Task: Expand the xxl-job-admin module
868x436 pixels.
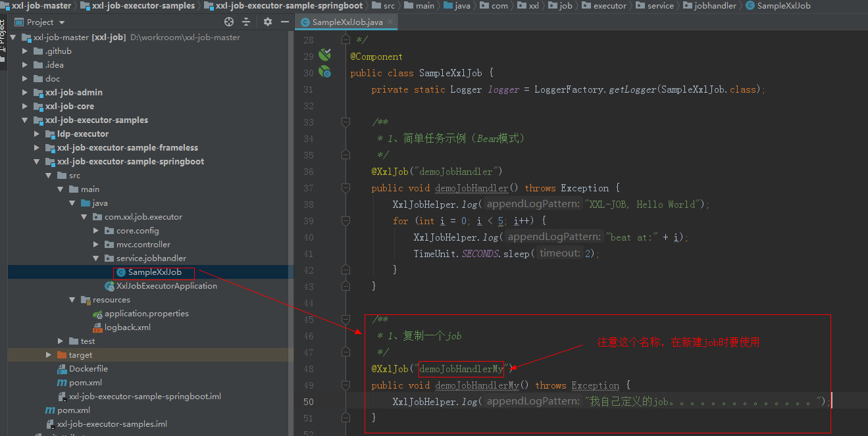Action: [x=25, y=93]
